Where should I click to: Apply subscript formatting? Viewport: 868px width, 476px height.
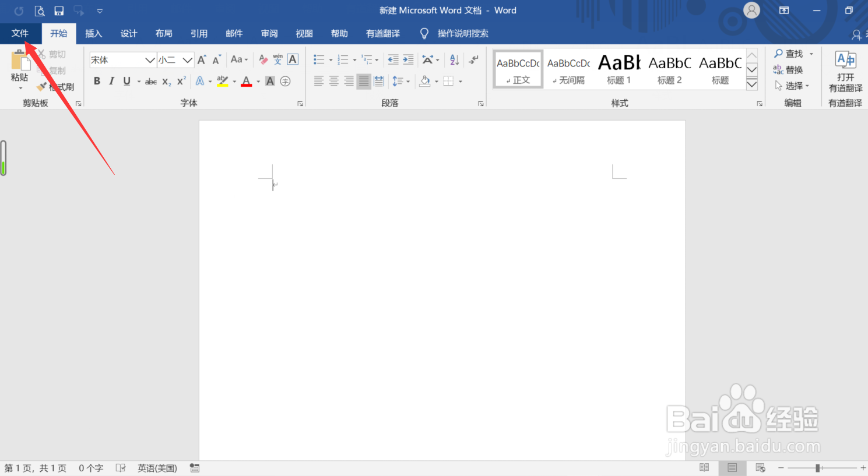click(167, 82)
